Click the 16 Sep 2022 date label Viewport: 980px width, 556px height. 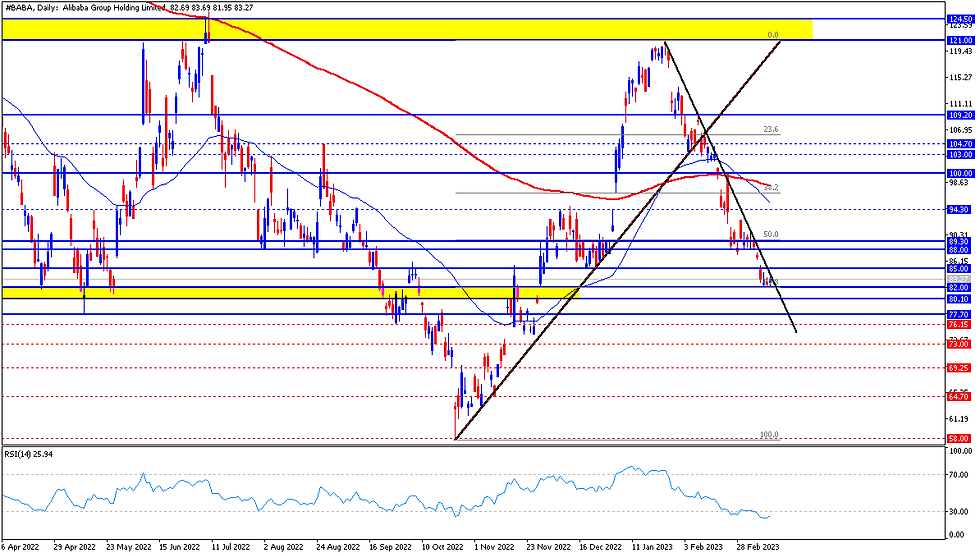[390, 547]
